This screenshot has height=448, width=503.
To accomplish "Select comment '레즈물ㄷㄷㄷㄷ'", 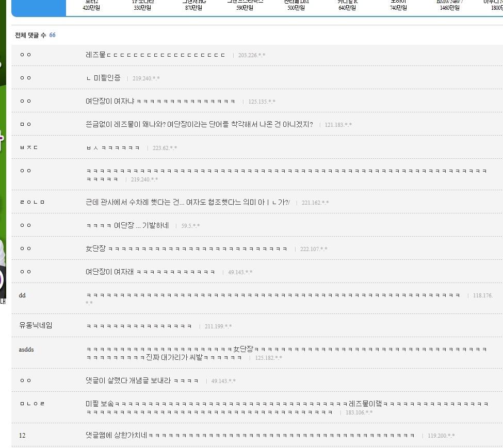I will click(x=155, y=55).
